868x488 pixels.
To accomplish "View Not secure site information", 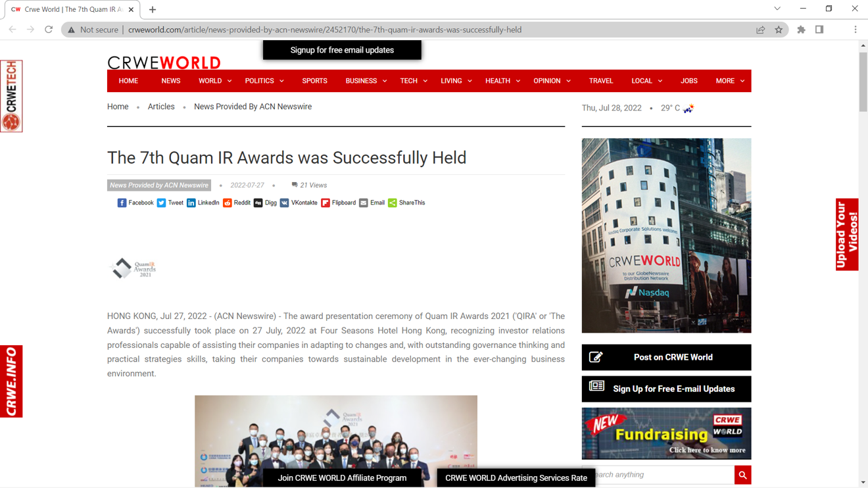I will click(93, 30).
